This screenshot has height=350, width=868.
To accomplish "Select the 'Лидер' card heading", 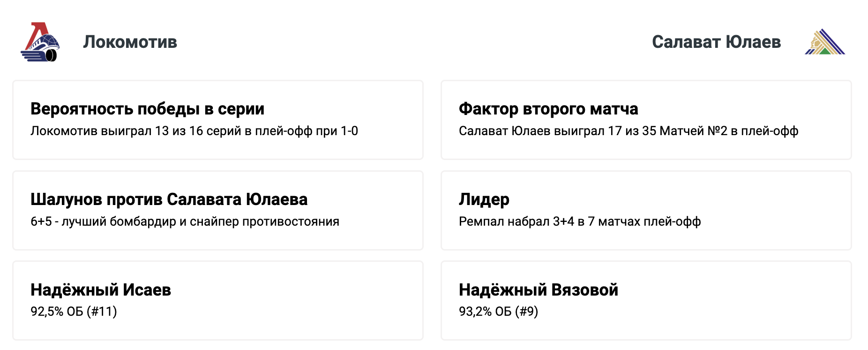I will click(484, 199).
